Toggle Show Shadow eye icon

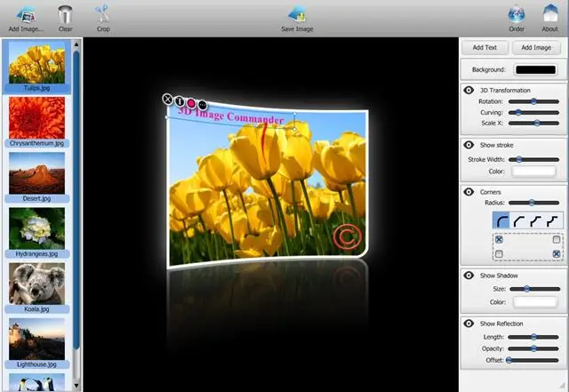point(469,276)
